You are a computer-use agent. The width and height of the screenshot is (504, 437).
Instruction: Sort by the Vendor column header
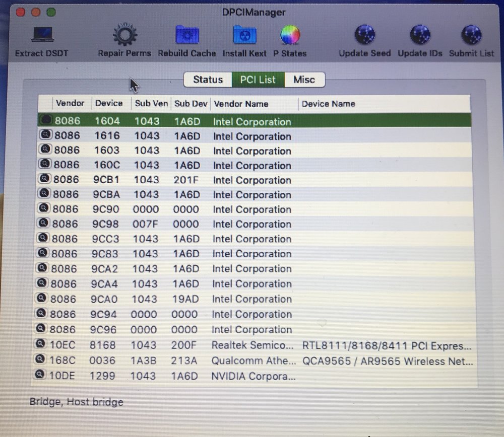point(70,103)
